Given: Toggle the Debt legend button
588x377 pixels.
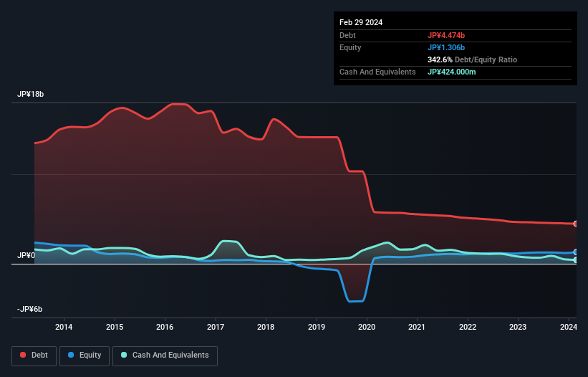Looking at the screenshot, I should point(34,355).
